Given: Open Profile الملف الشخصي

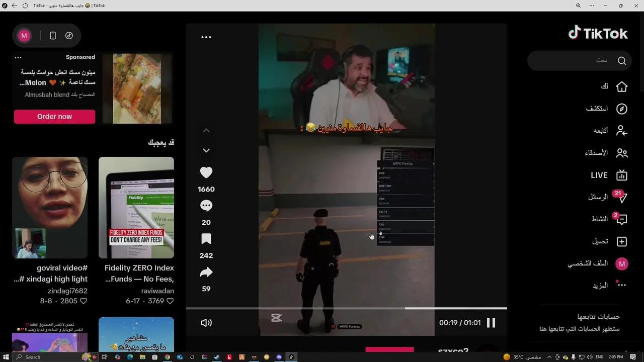Looking at the screenshot, I should pos(598,263).
